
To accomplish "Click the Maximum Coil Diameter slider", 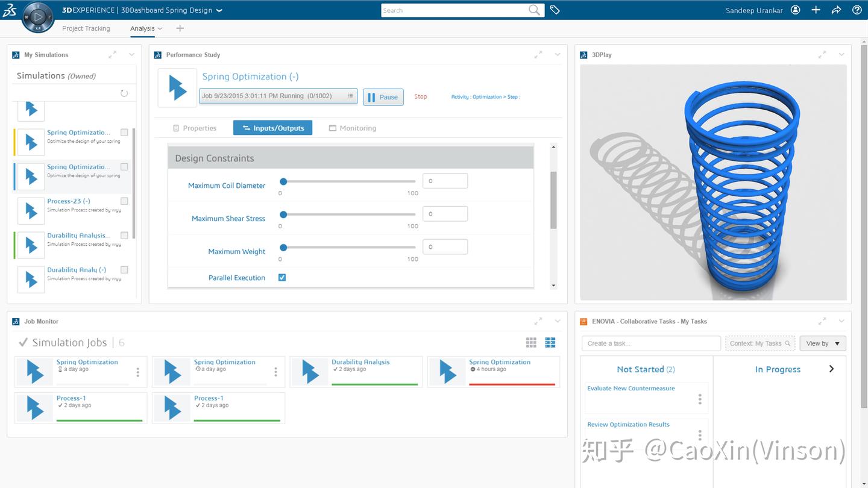I will coord(348,181).
